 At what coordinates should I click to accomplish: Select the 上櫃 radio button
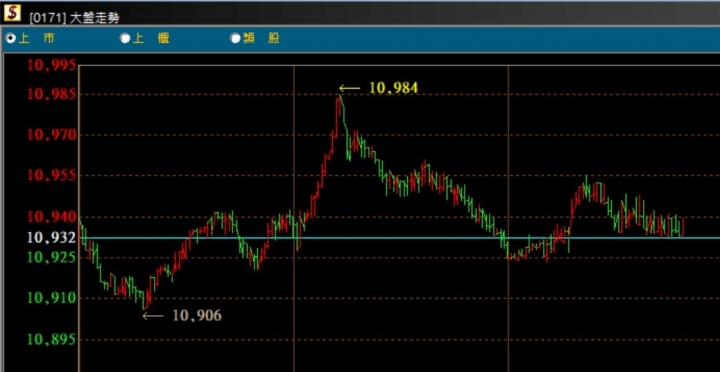tap(125, 39)
